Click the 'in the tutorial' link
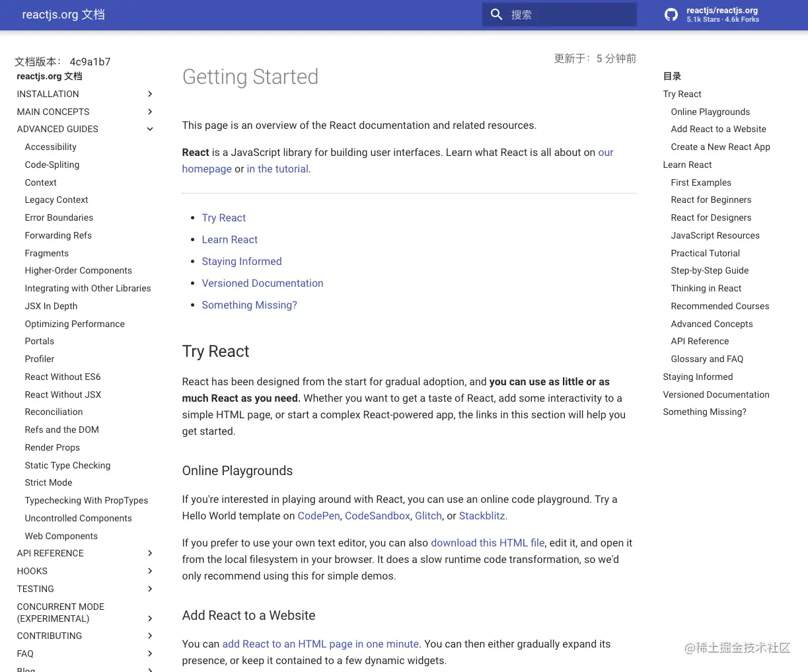This screenshot has width=808, height=672. click(x=277, y=168)
